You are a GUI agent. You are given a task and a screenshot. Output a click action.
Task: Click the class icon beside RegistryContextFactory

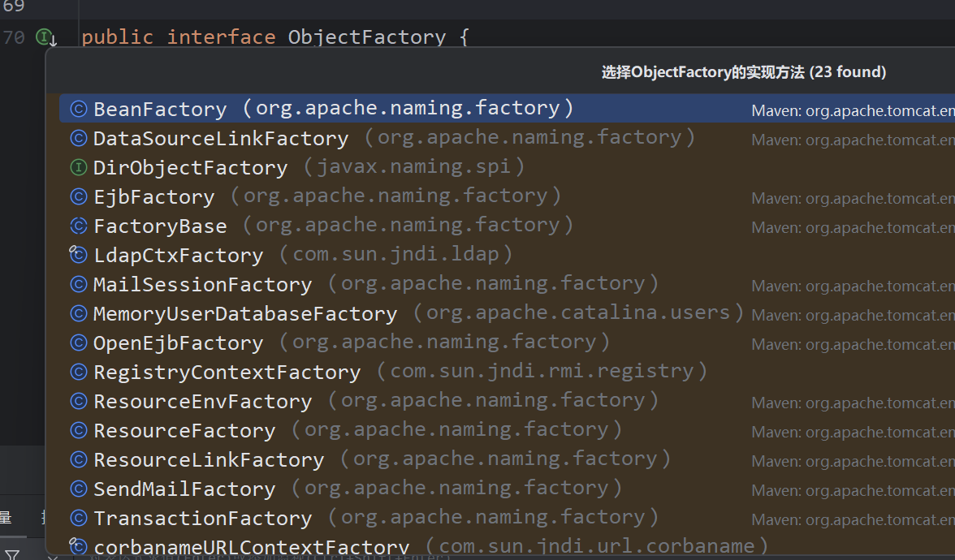79,372
